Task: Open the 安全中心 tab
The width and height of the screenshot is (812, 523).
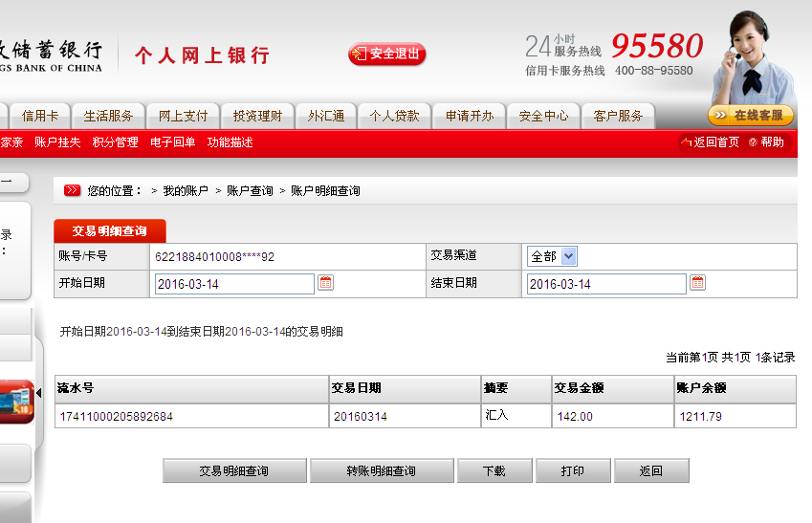Action: coord(543,116)
